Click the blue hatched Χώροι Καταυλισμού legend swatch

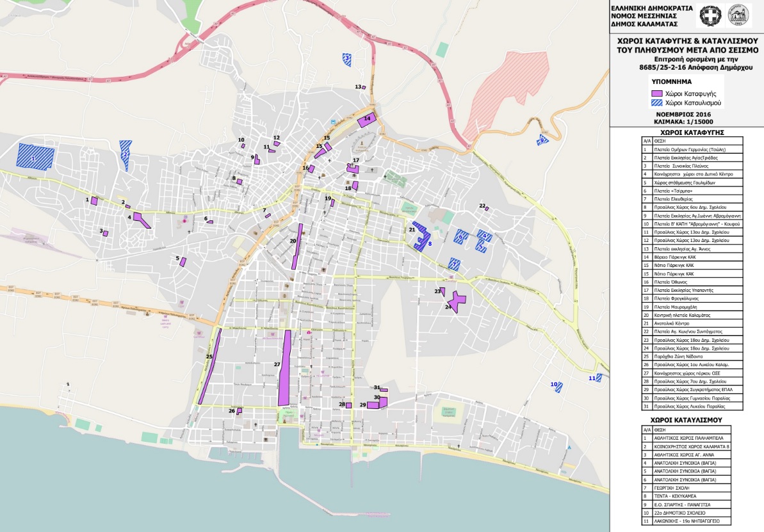click(657, 103)
